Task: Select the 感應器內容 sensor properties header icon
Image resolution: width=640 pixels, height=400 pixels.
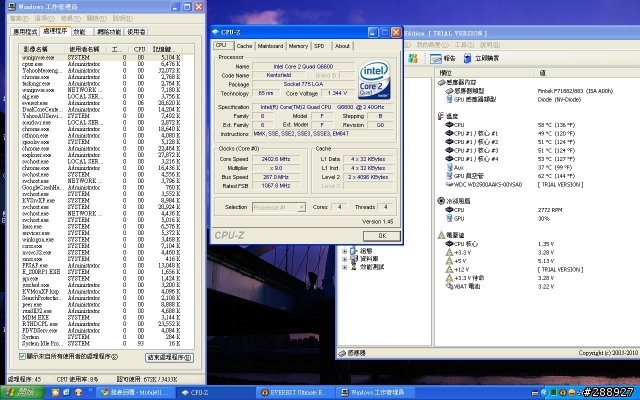Action: pos(441,82)
